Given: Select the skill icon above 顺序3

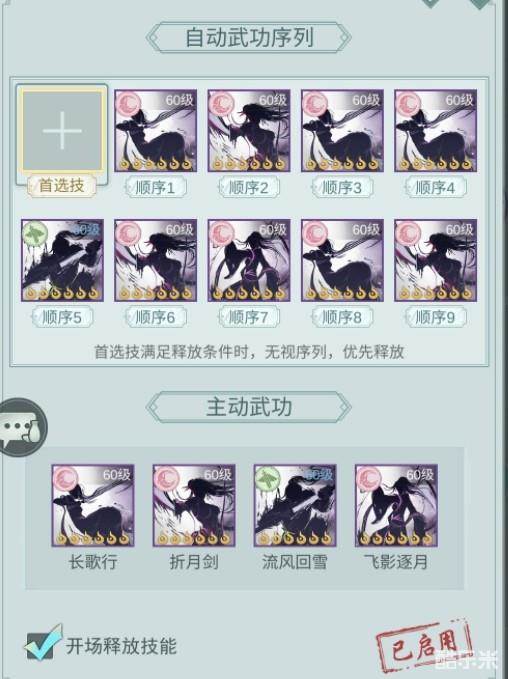Looking at the screenshot, I should [x=342, y=130].
